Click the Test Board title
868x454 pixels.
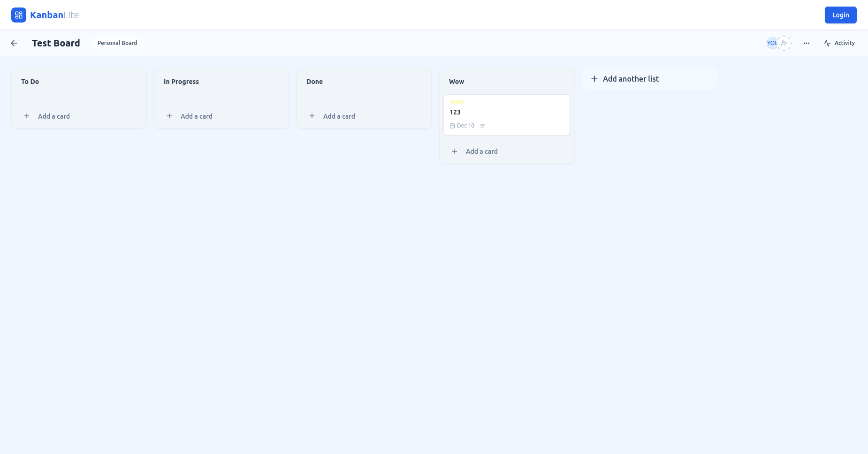coord(56,43)
